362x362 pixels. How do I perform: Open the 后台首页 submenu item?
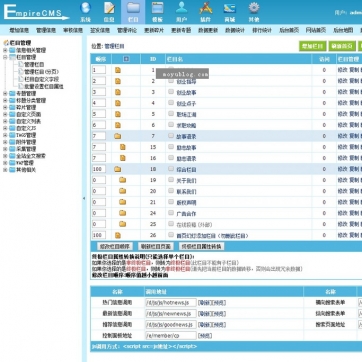tap(289, 30)
